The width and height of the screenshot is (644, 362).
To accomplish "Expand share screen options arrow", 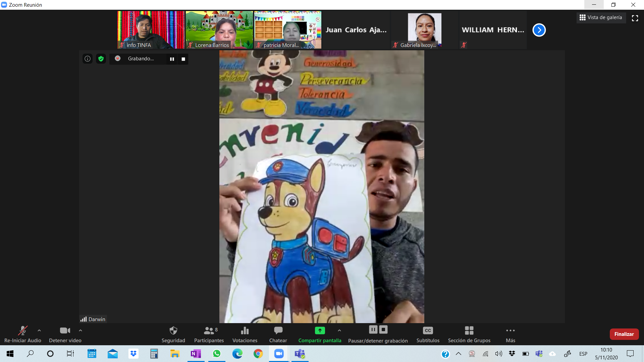I will (x=339, y=330).
